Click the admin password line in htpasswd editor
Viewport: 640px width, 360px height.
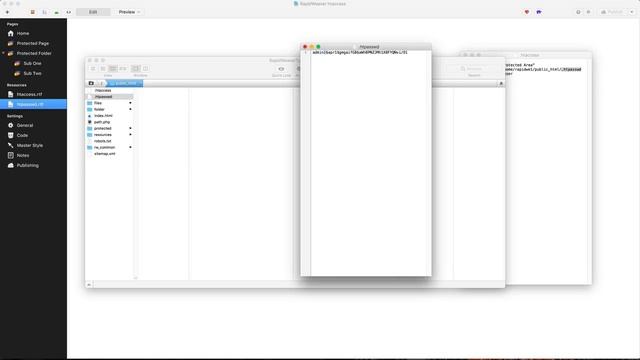[360, 53]
